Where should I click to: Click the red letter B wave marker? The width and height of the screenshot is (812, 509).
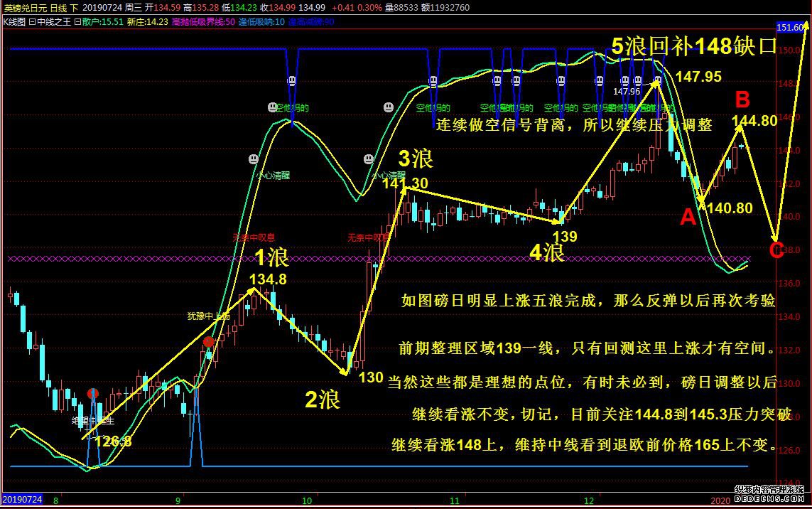coord(742,100)
